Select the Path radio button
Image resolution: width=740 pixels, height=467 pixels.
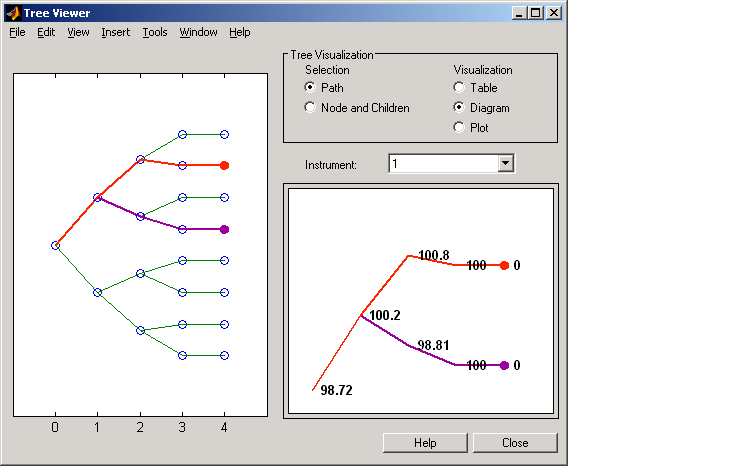[310, 87]
